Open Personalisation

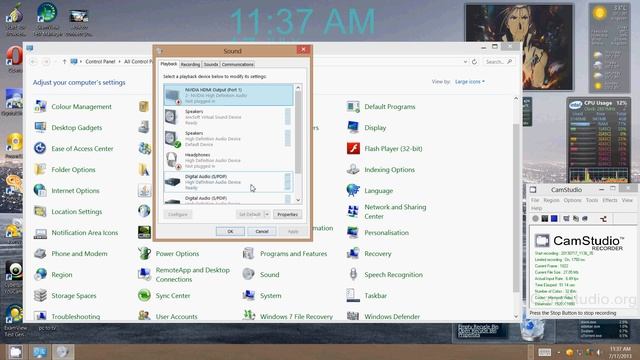click(x=378, y=233)
